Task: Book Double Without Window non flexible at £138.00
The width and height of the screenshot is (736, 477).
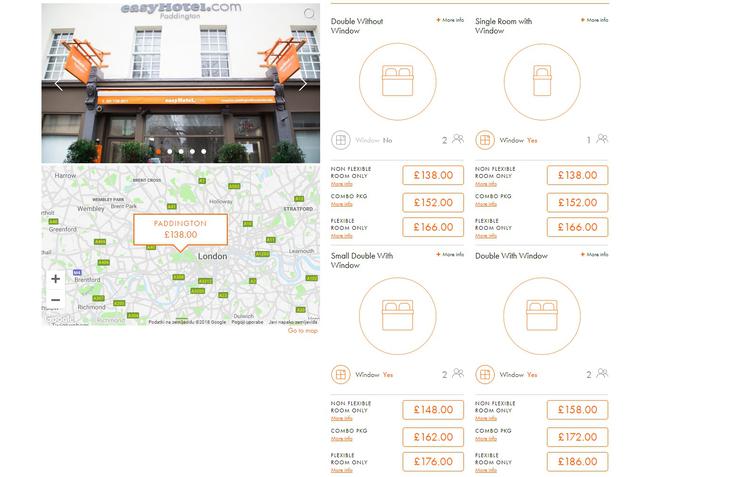Action: pyautogui.click(x=433, y=175)
